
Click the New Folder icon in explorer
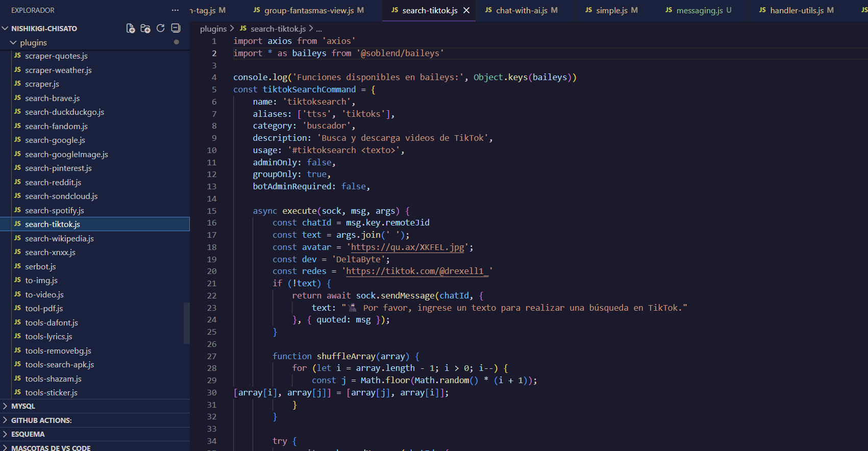point(145,29)
